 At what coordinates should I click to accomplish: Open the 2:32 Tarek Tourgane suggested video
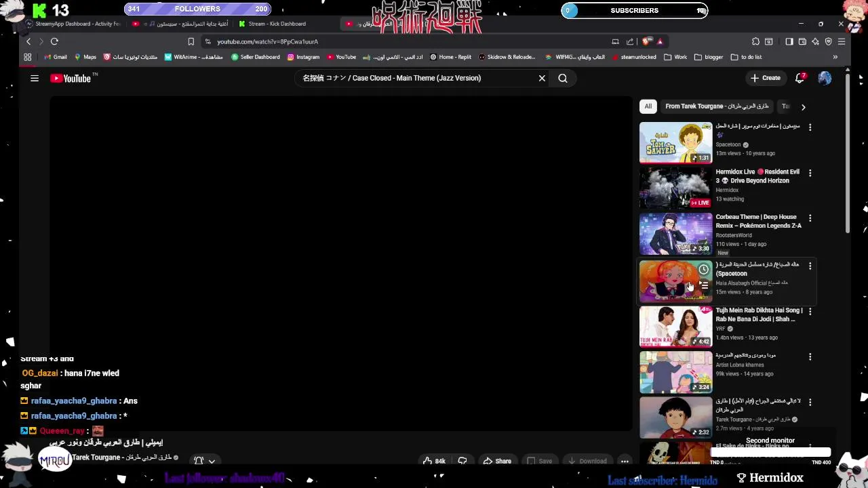pyautogui.click(x=676, y=418)
